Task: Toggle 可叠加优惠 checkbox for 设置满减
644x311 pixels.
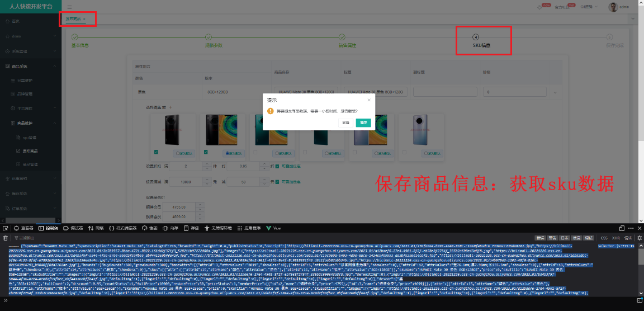Action: tap(277, 182)
